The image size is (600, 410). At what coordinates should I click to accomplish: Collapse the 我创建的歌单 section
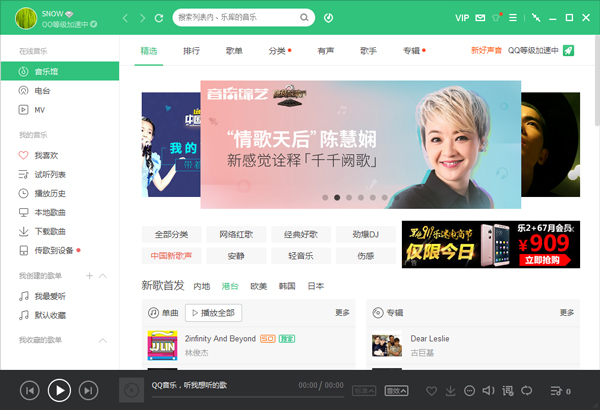(103, 276)
